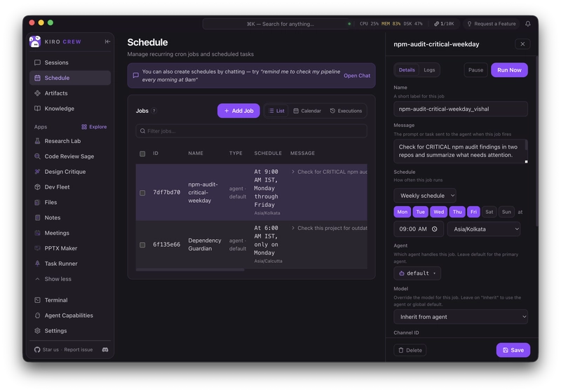This screenshot has width=561, height=392.
Task: Switch to the Logs tab
Action: pos(429,70)
